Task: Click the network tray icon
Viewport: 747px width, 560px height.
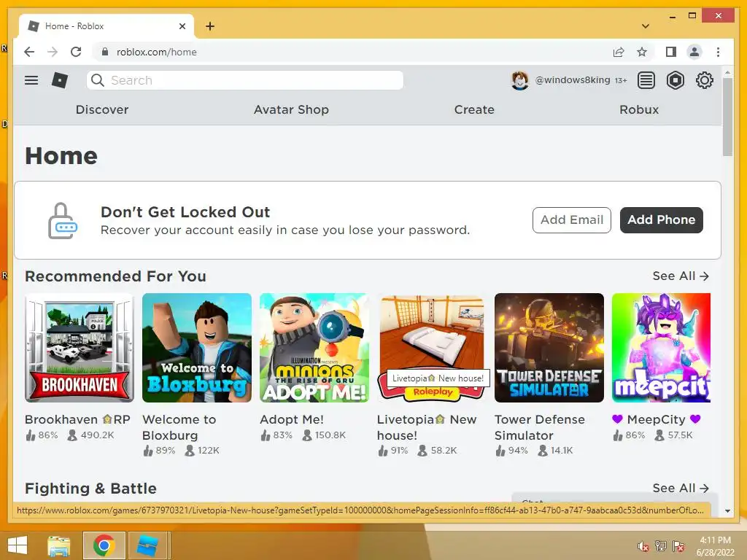Action: click(x=661, y=546)
